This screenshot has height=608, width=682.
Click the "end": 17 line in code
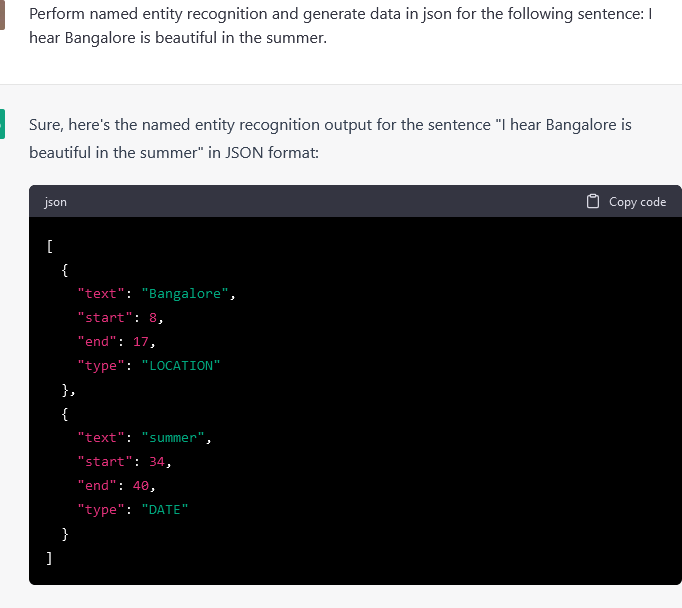point(116,342)
